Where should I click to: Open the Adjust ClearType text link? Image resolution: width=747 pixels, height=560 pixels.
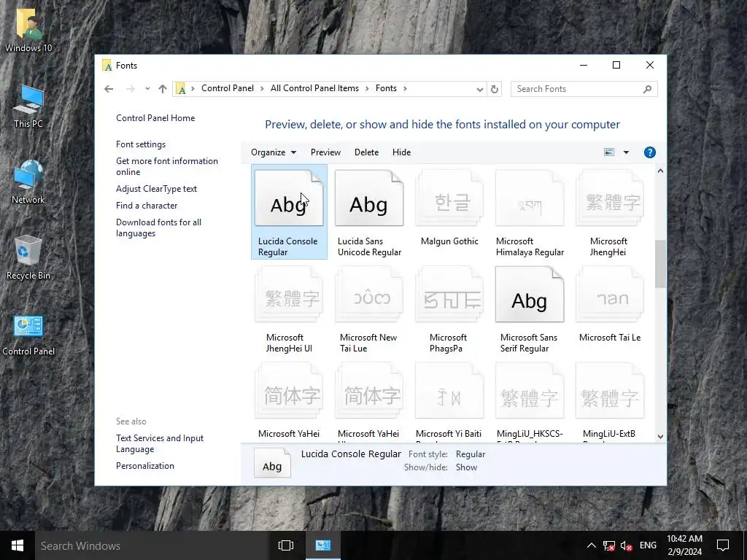point(156,189)
